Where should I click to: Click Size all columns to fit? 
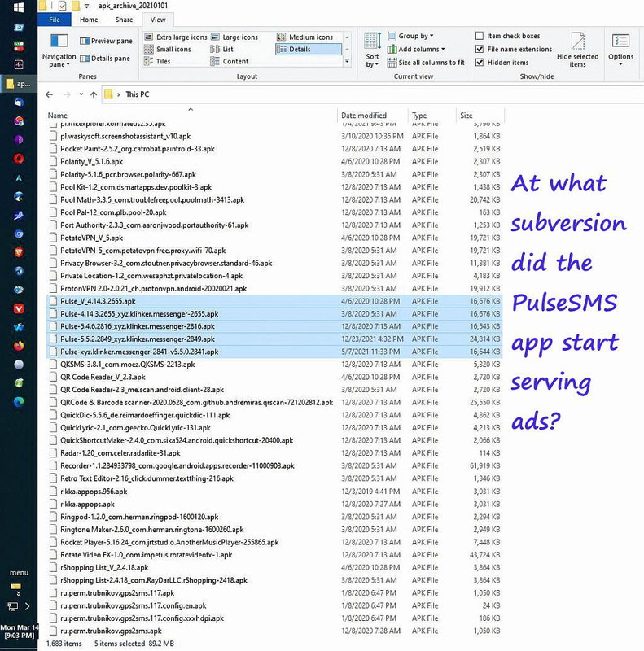click(426, 63)
